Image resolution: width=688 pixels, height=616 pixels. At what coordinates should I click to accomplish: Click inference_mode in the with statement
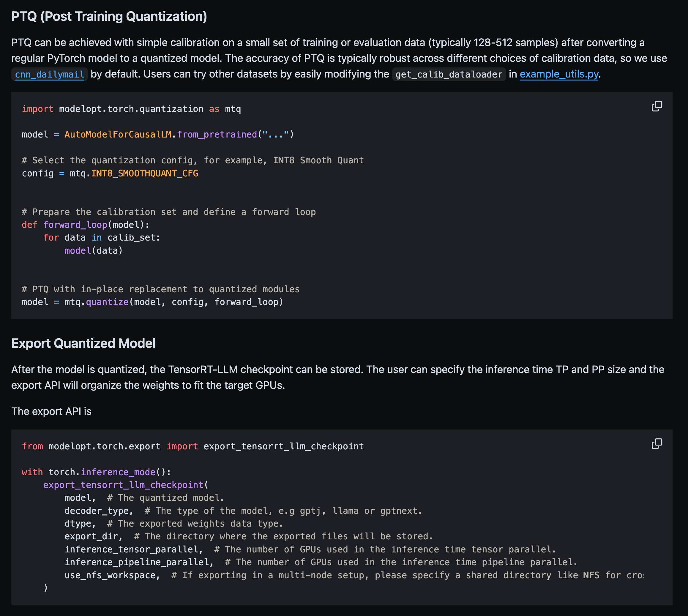(x=118, y=472)
